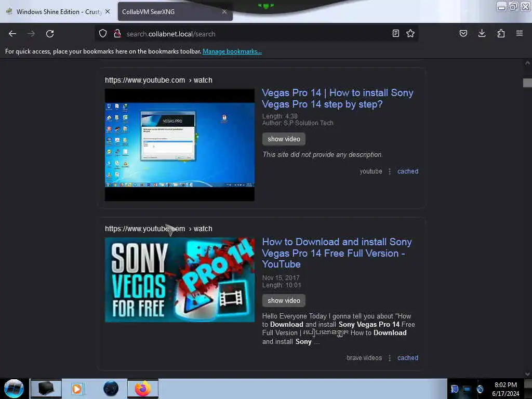
Task: Click the Sony Vegas For Free thumbnail
Action: pyautogui.click(x=179, y=280)
